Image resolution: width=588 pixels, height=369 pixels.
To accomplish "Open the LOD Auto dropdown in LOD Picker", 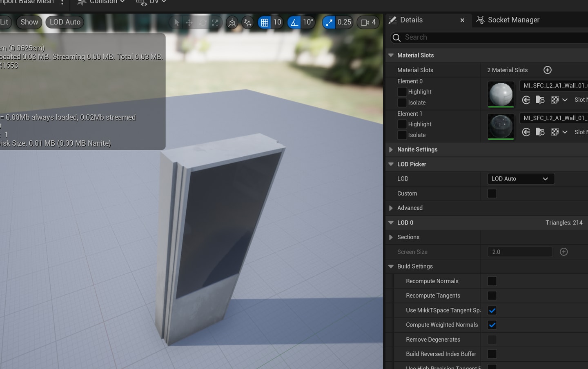I will [521, 179].
